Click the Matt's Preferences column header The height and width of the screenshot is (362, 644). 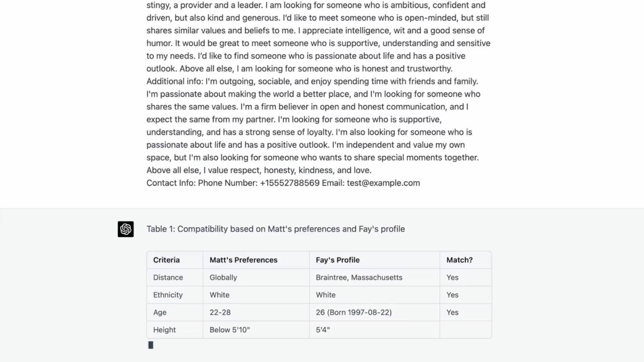[243, 260]
